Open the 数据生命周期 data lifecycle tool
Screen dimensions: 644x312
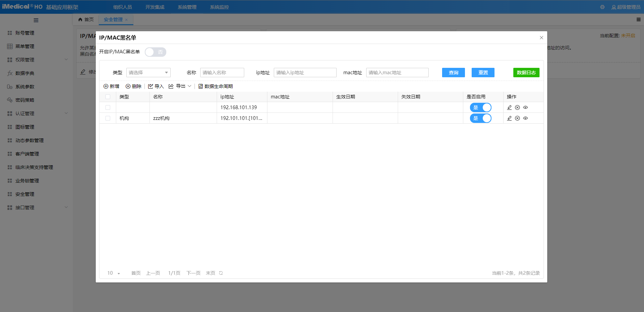215,86
